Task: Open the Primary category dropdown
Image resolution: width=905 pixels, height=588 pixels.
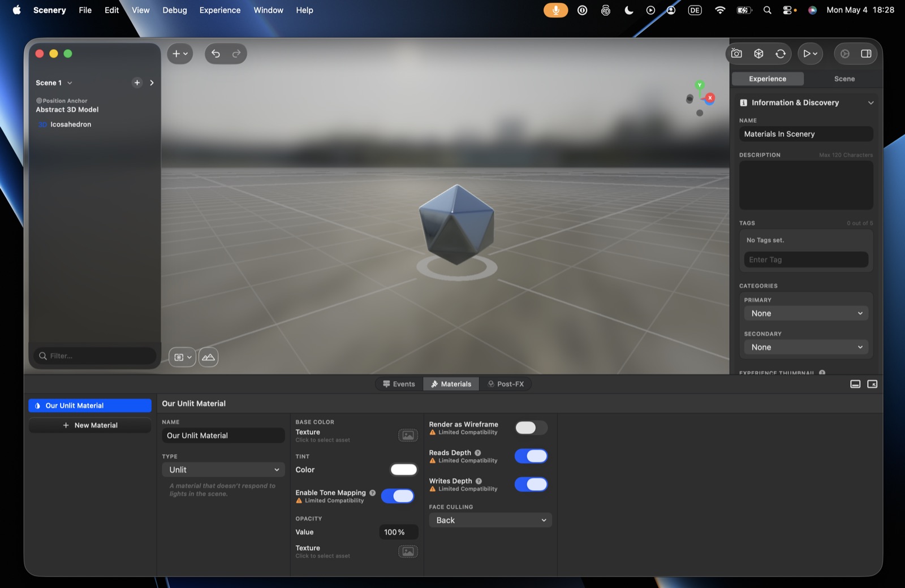Action: point(806,313)
